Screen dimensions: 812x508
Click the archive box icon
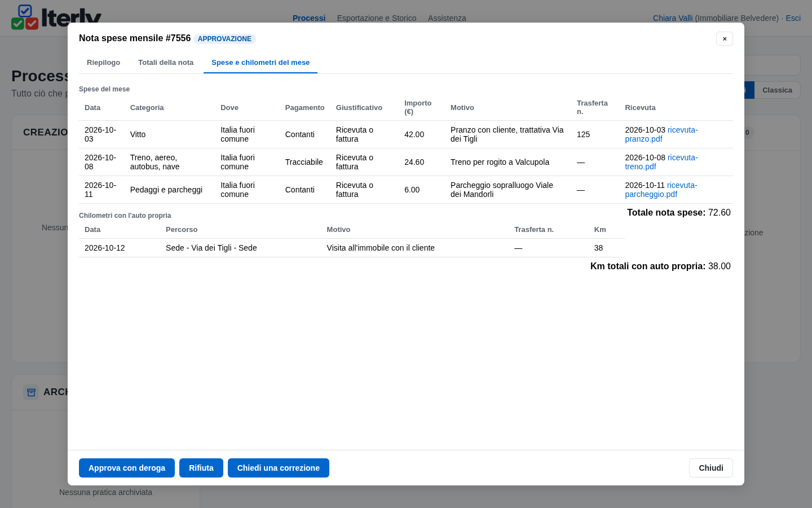31,392
